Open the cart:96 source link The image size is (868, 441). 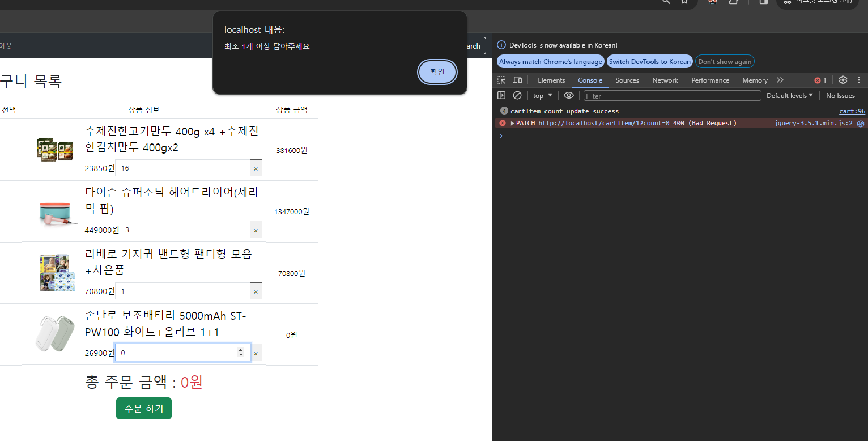(x=852, y=111)
